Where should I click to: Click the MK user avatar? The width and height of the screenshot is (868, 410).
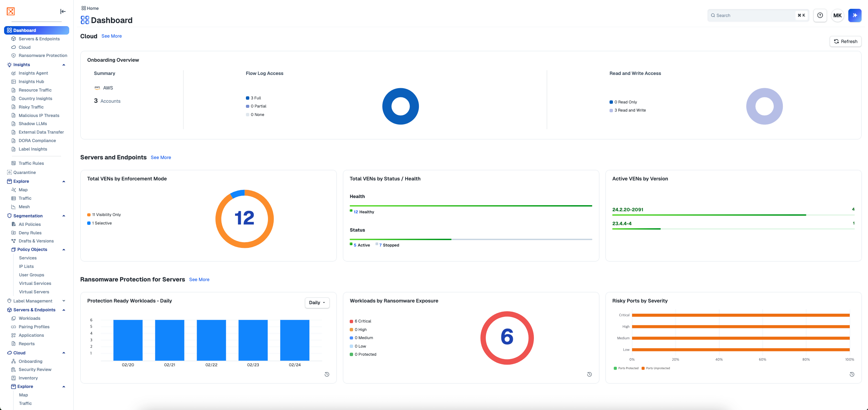[x=837, y=15]
